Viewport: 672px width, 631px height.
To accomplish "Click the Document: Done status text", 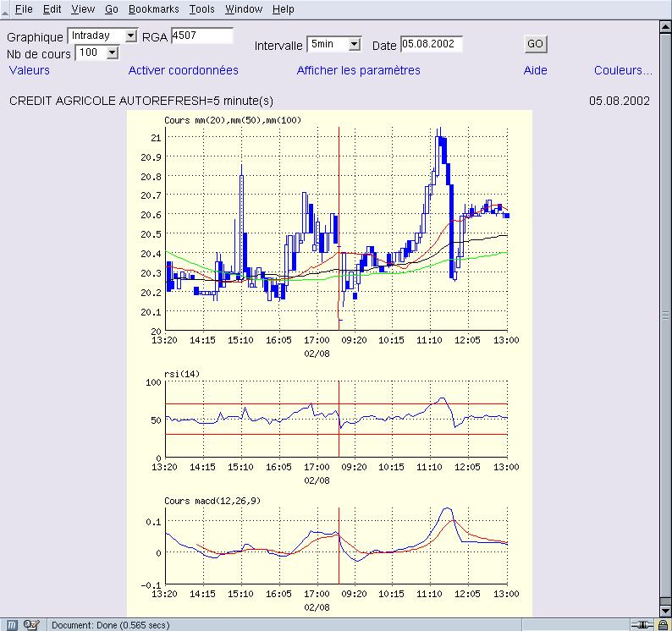I will pos(111,625).
